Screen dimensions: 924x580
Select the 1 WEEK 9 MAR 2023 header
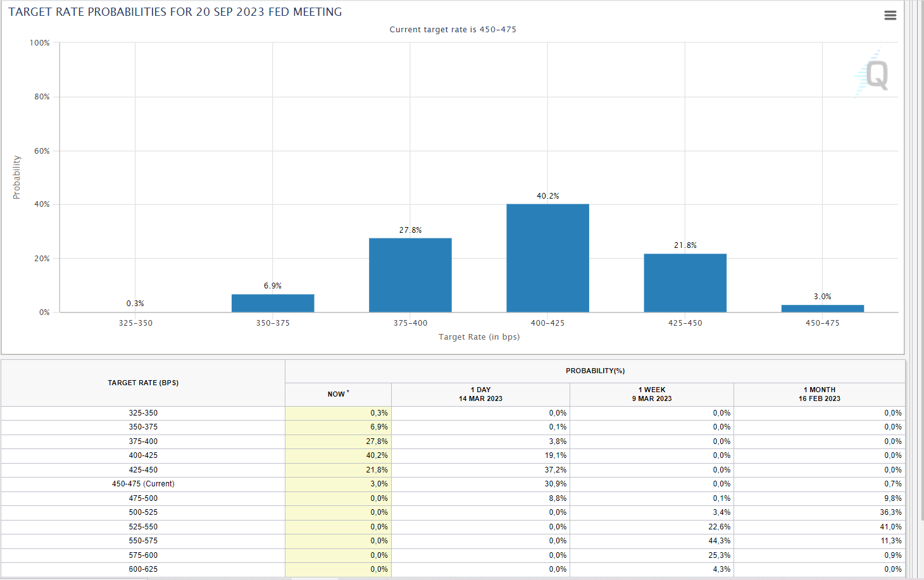[651, 394]
